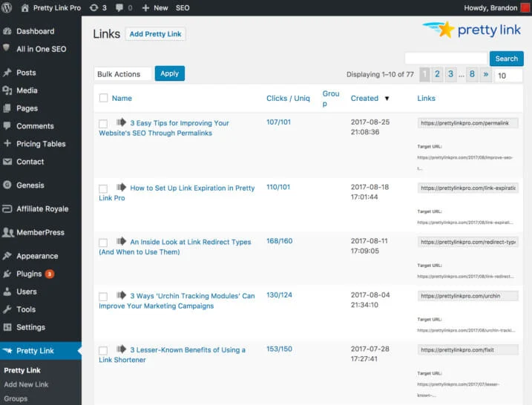Click the Users person icon
The width and height of the screenshot is (532, 405).
click(x=7, y=292)
